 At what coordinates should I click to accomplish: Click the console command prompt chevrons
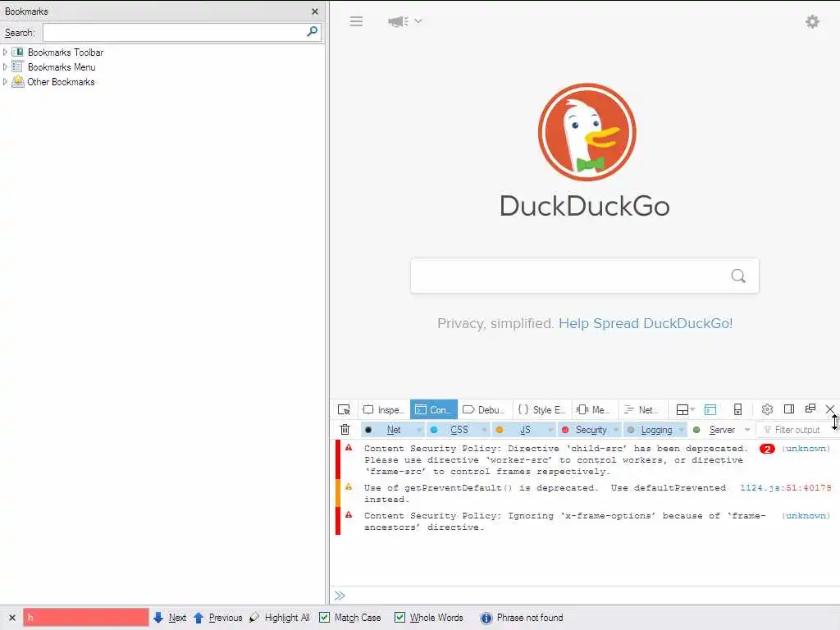(x=340, y=596)
